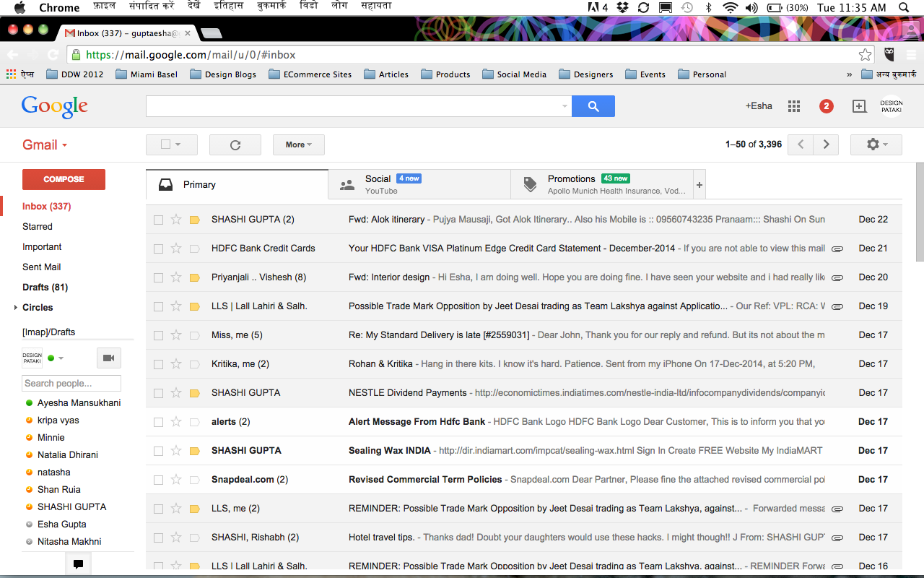924x578 pixels.
Task: Click the Chrome page reload button
Action: pos(53,55)
